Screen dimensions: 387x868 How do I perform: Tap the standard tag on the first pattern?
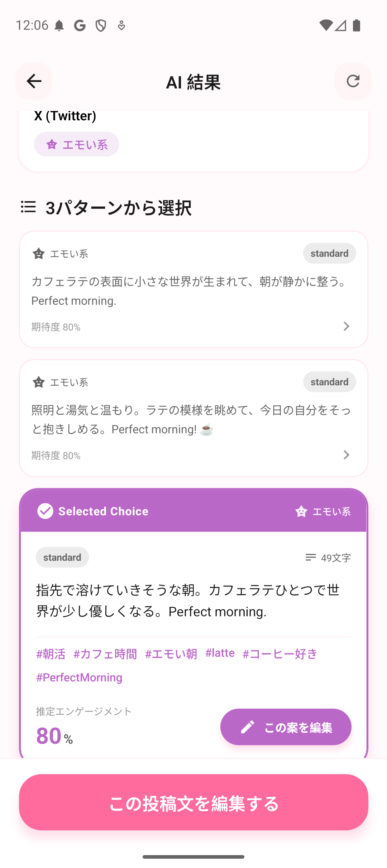(x=329, y=254)
